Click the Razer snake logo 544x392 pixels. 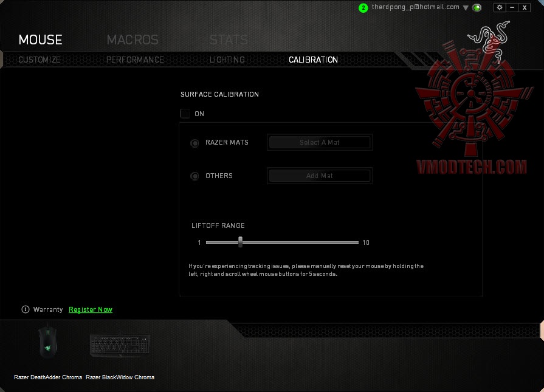click(x=489, y=41)
